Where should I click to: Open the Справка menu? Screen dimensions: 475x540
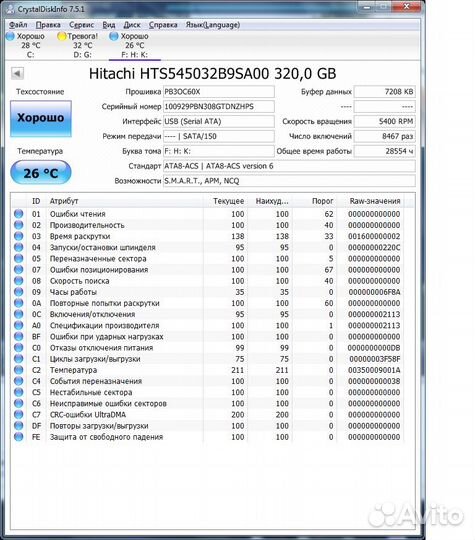coord(163,25)
